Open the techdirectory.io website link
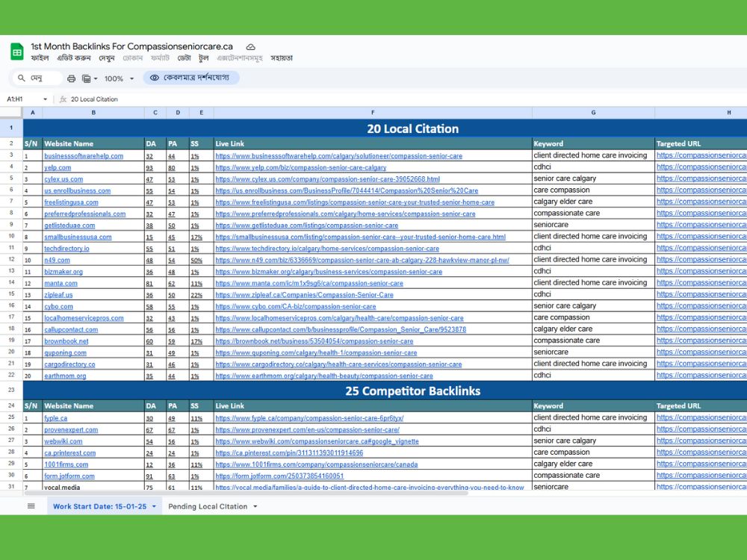Viewport: 747px width, 560px height. pyautogui.click(x=66, y=249)
